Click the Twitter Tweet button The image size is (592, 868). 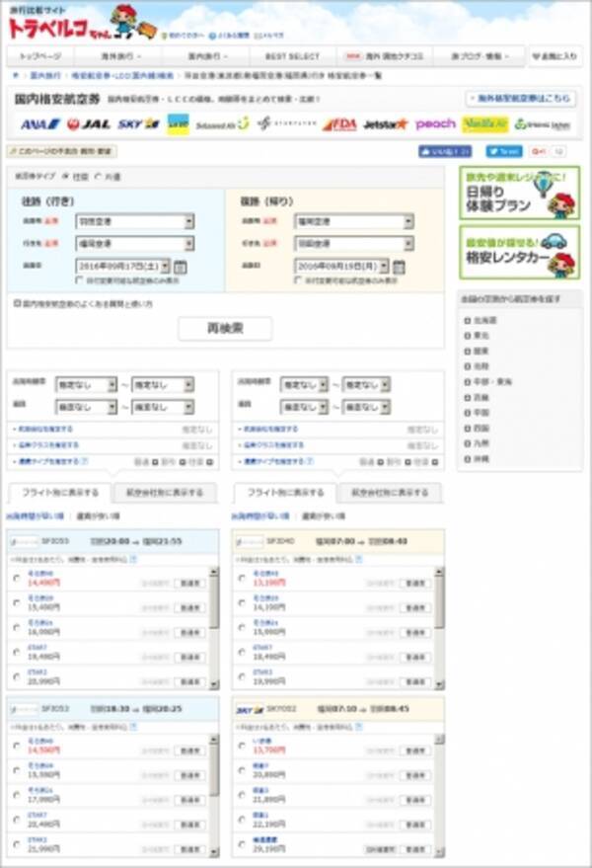click(x=503, y=151)
